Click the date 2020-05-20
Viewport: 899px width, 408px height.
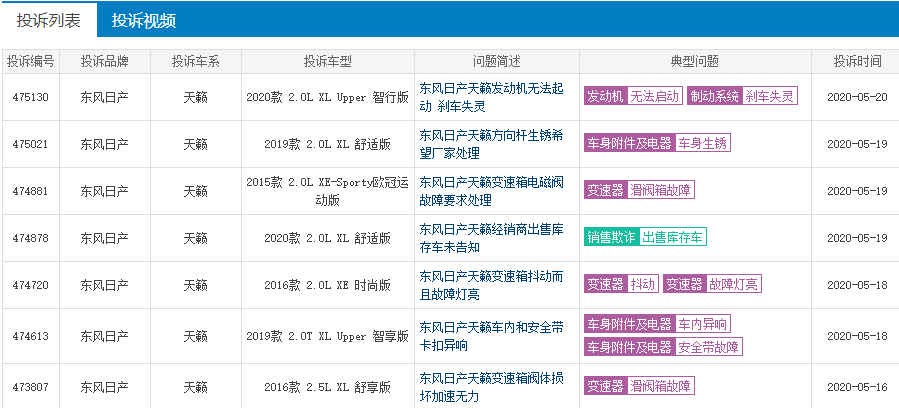(857, 97)
